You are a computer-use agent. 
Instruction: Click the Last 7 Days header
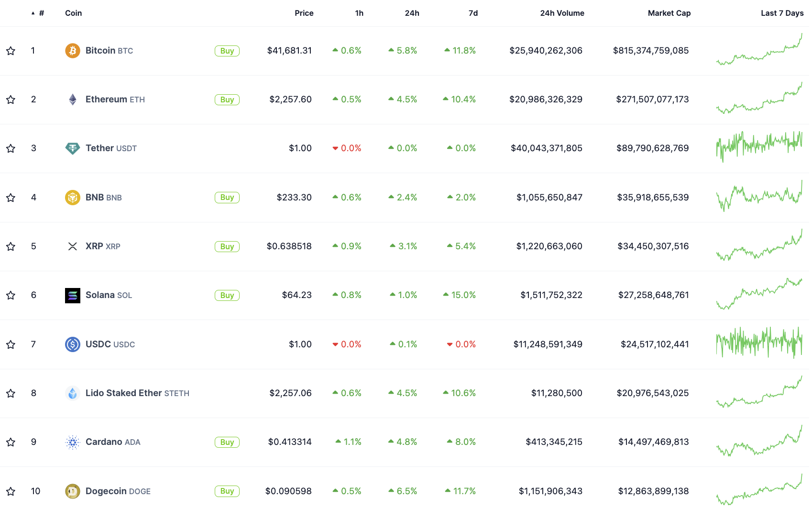pyautogui.click(x=782, y=13)
